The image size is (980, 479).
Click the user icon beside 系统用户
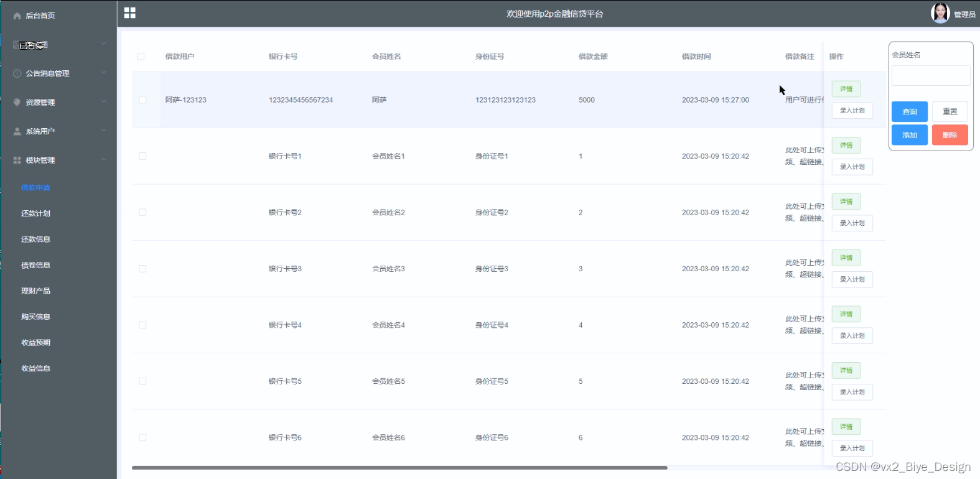coord(17,131)
